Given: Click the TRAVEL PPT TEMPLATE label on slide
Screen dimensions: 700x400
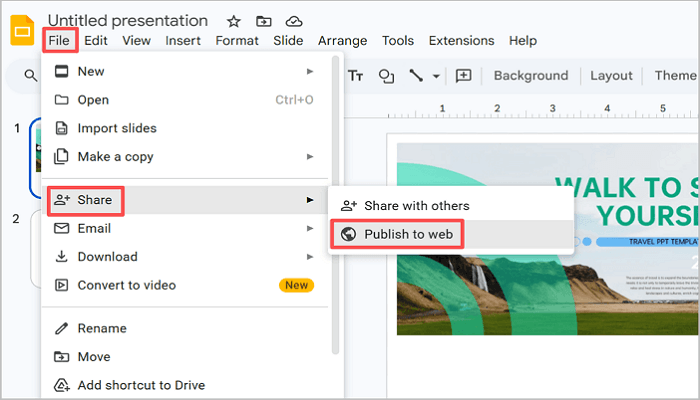Looking at the screenshot, I should (x=663, y=242).
